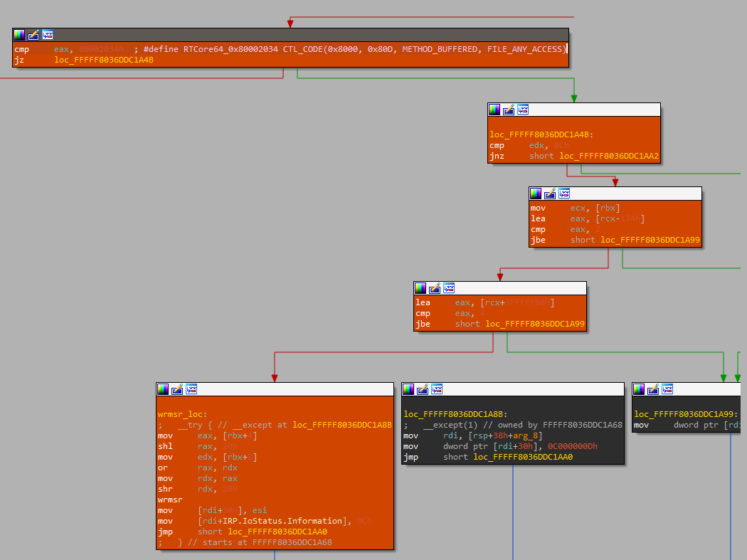Click group nodes icon on the lea eax, [rcx+...] node

tap(449, 288)
